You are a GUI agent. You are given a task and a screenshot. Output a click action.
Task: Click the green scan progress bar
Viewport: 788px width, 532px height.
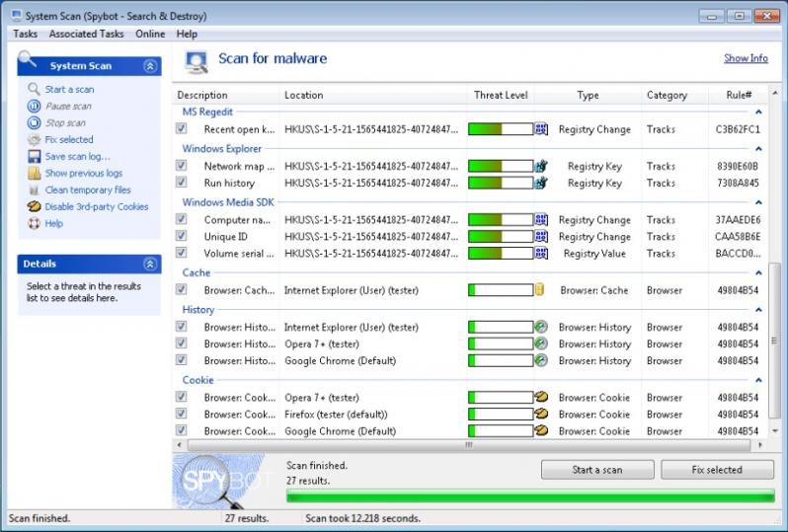point(530,496)
